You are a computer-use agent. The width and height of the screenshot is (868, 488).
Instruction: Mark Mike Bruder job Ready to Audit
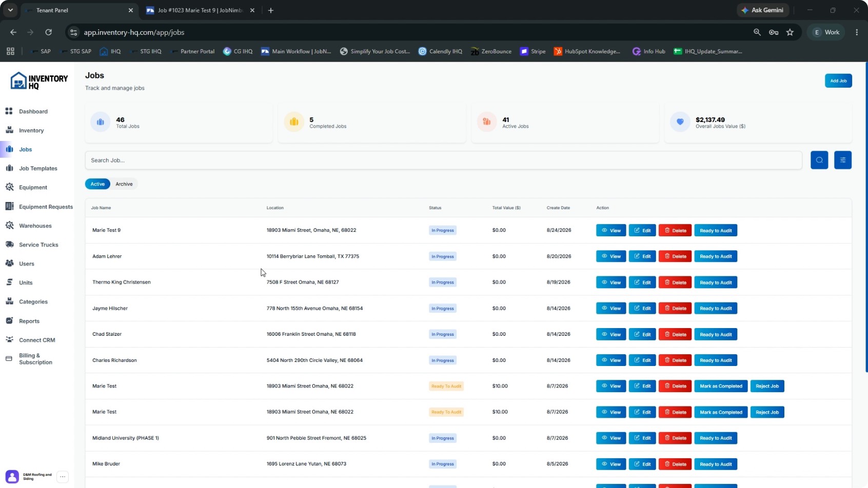point(716,464)
